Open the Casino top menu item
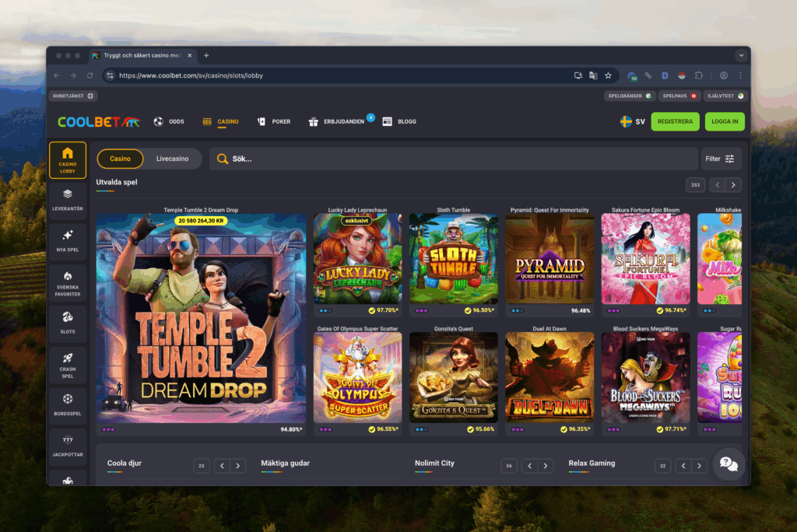The height and width of the screenshot is (532, 797). click(220, 122)
